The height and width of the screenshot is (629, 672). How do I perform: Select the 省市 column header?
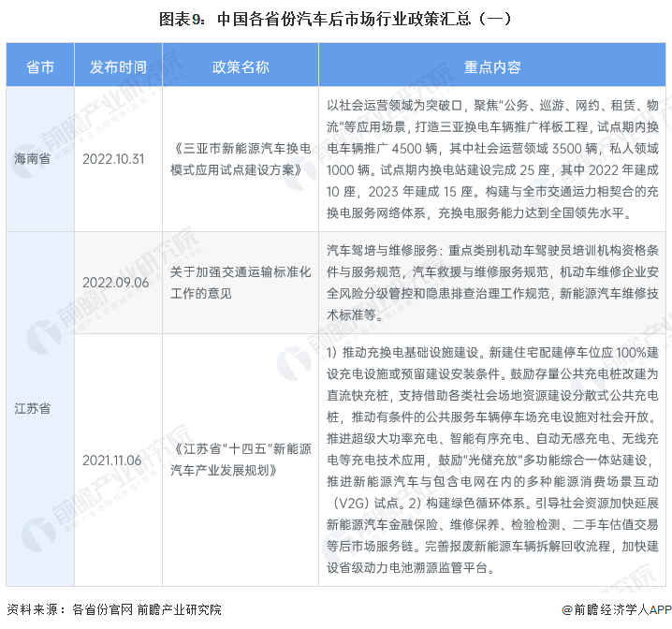40,66
